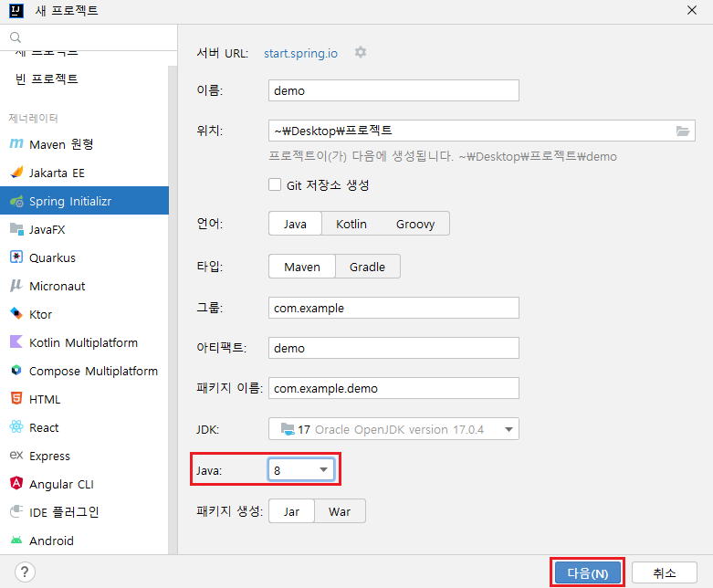Select Compose Multiplatform generator entry
The height and width of the screenshot is (588, 713).
point(84,370)
